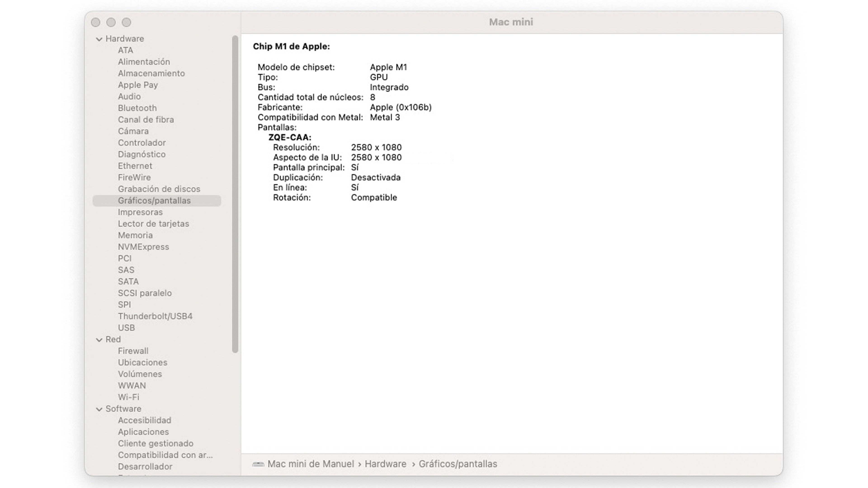Screen dimensions: 868x488
Task: Click the Software section label
Action: [123, 409]
